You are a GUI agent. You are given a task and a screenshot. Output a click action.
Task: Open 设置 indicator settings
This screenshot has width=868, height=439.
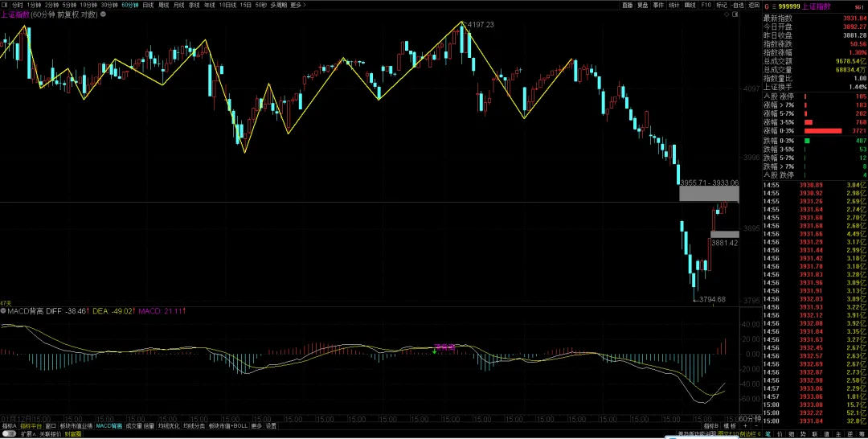pyautogui.click(x=272, y=425)
